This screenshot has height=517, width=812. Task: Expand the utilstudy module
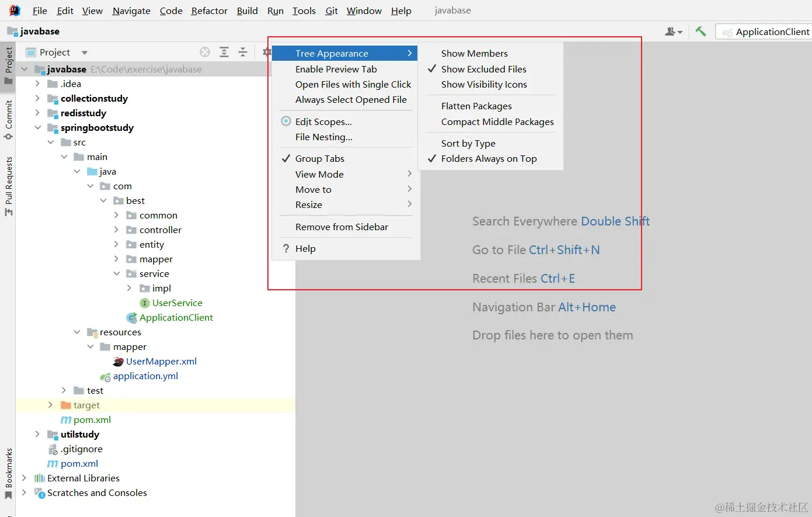tap(37, 434)
